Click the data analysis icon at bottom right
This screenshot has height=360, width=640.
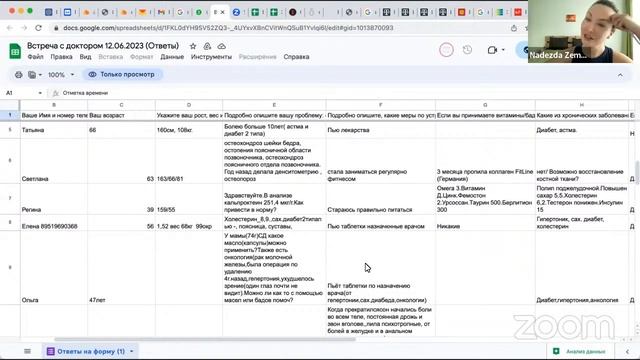556,351
